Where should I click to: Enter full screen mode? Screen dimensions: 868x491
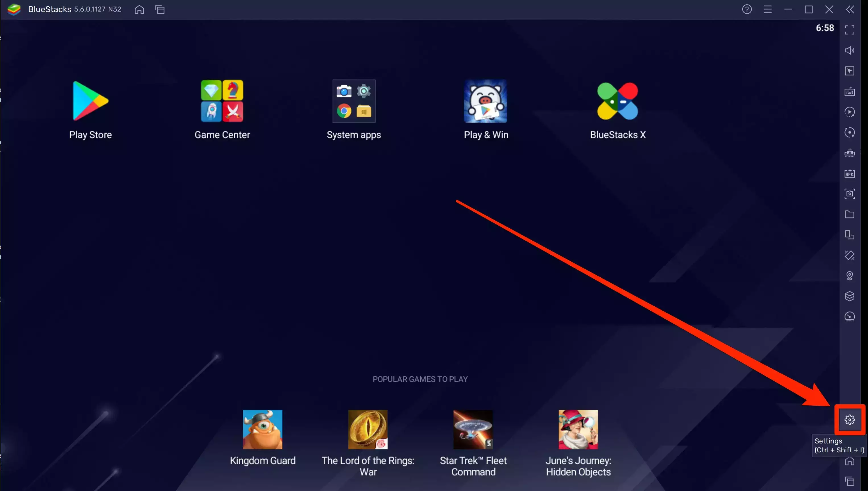tap(850, 30)
